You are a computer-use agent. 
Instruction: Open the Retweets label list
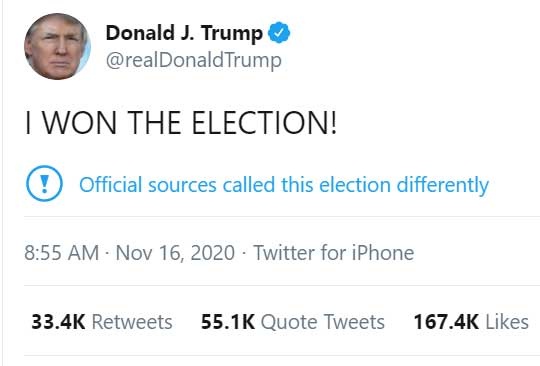pos(132,322)
